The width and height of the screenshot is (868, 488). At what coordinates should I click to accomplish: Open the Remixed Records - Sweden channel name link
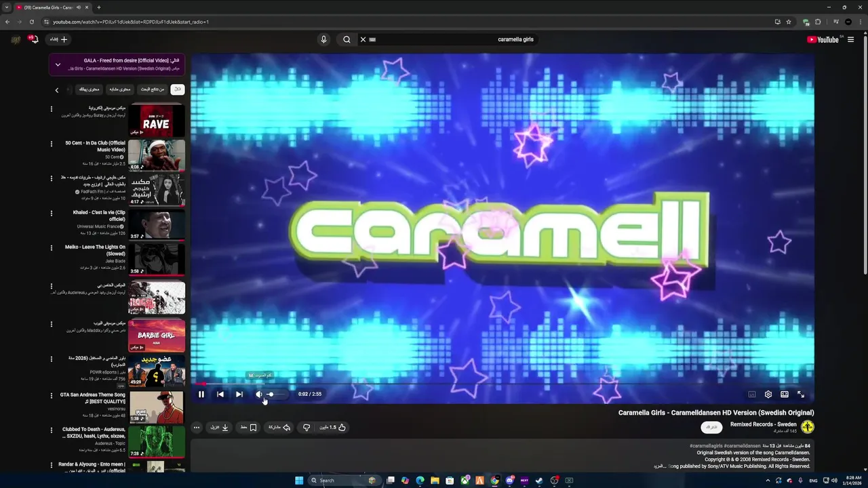764,424
